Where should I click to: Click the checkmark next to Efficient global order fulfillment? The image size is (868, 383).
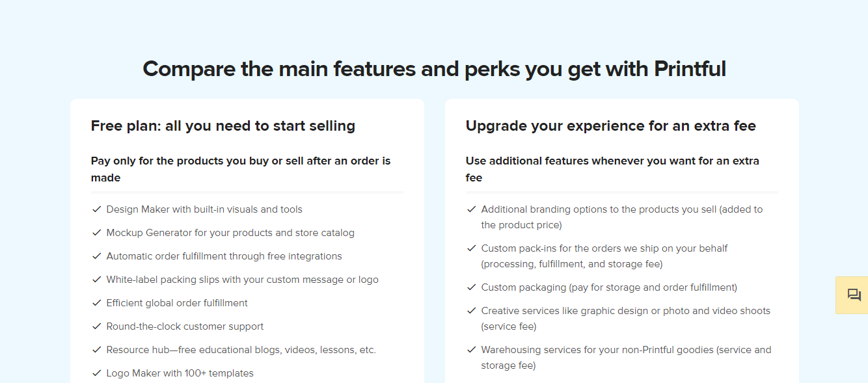click(96, 302)
